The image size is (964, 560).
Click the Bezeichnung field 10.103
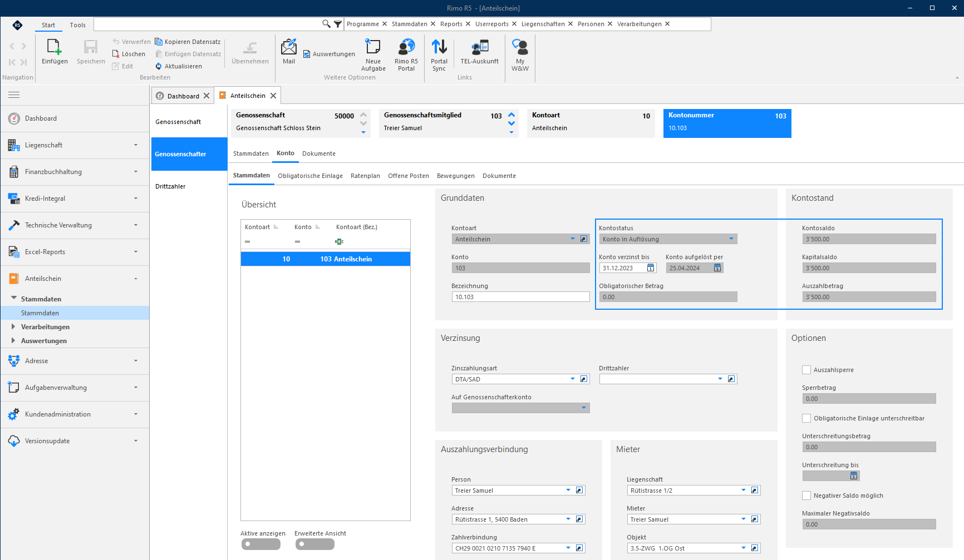520,297
